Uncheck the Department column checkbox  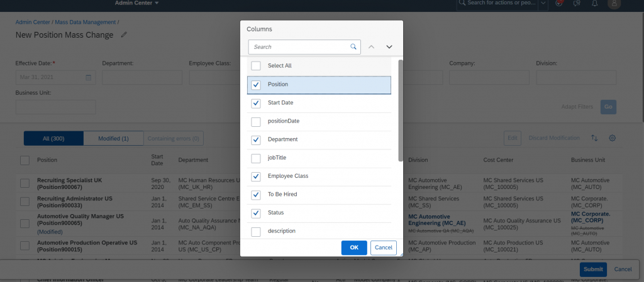pyautogui.click(x=256, y=140)
